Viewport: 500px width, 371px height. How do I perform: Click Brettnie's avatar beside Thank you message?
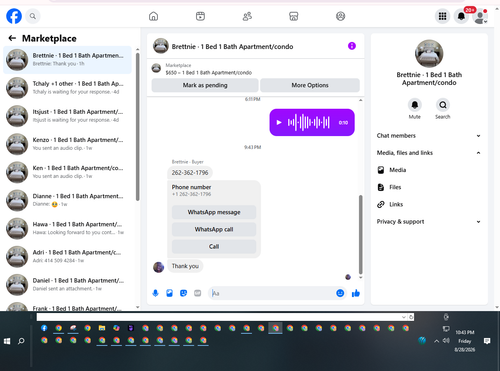point(158,267)
